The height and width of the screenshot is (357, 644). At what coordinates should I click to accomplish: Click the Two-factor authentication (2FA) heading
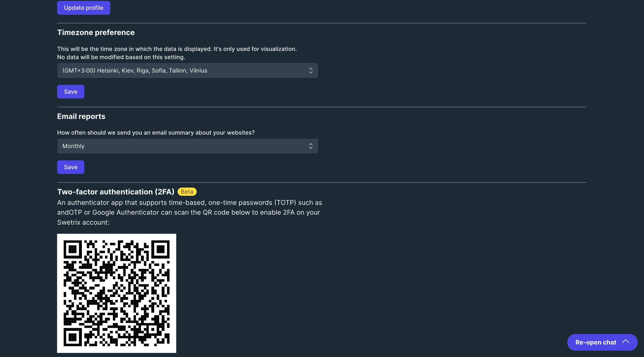pos(116,192)
